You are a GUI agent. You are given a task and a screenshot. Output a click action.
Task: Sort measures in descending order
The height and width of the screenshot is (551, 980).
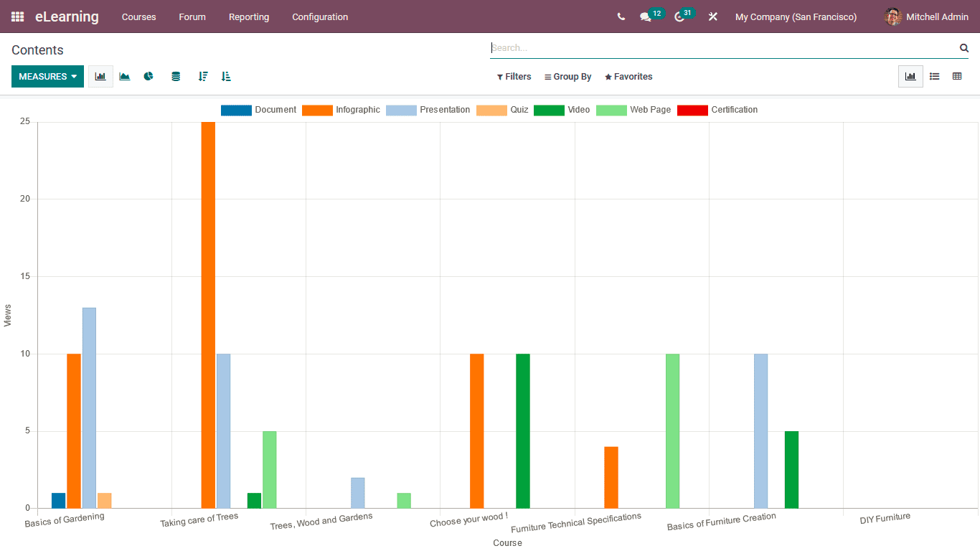pos(203,76)
